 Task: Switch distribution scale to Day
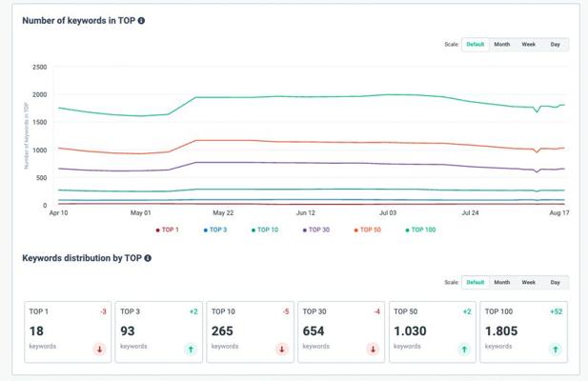[555, 282]
